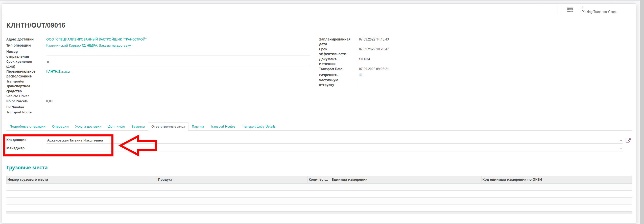The image size is (644, 224).
Task: Click the Номер отправления input field
Action: (x=178, y=52)
